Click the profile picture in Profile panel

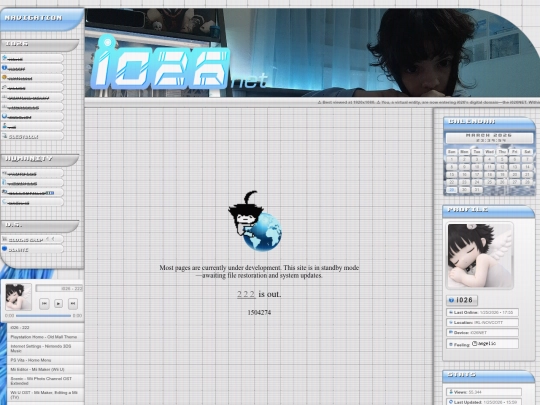(x=480, y=256)
